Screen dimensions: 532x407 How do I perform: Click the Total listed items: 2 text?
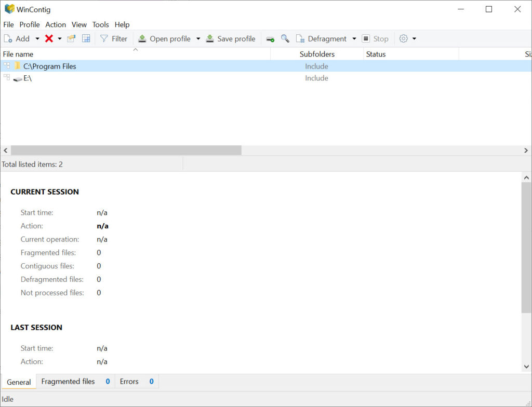pyautogui.click(x=32, y=164)
